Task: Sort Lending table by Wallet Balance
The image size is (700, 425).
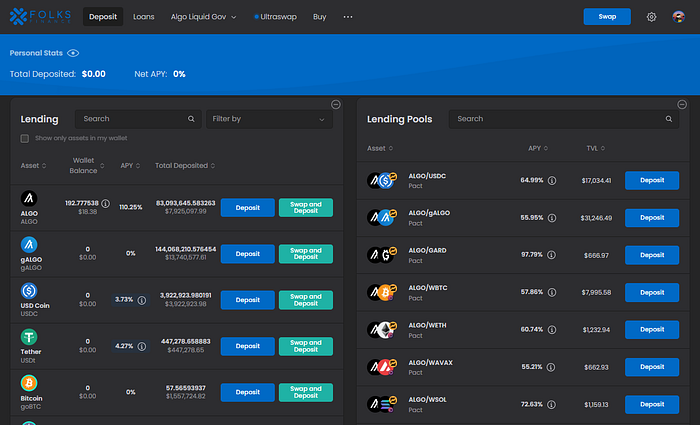Action: (x=87, y=166)
